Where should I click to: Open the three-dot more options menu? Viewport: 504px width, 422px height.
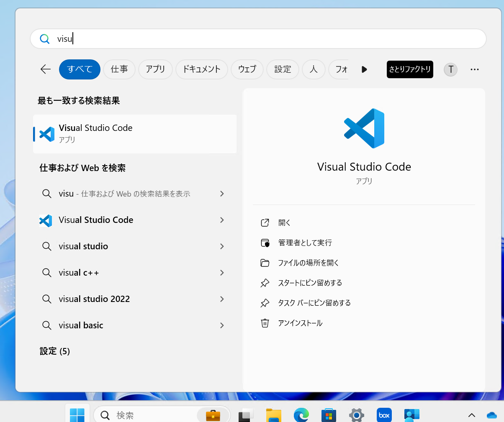(474, 69)
